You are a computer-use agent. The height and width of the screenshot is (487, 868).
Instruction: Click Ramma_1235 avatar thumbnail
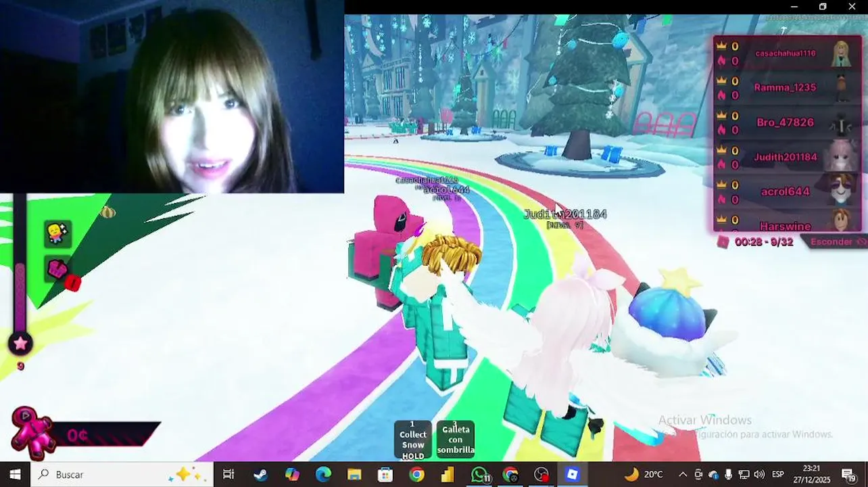click(x=842, y=87)
